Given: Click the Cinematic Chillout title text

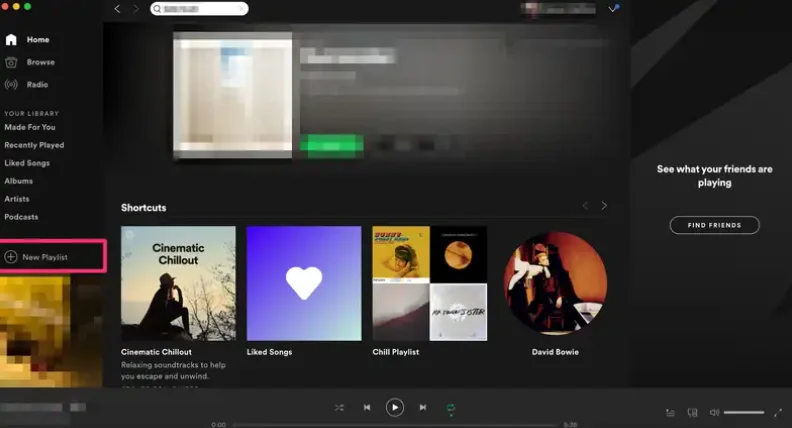Looking at the screenshot, I should tap(156, 352).
